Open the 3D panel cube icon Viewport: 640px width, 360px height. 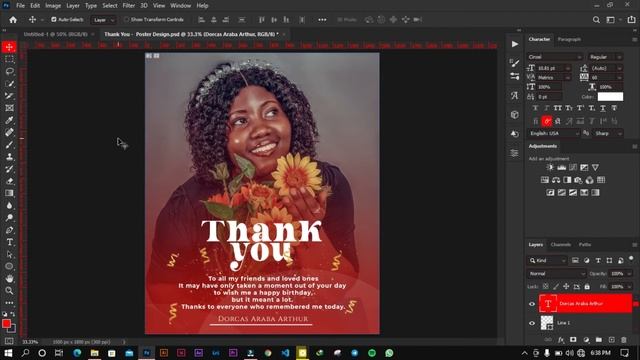515,115
